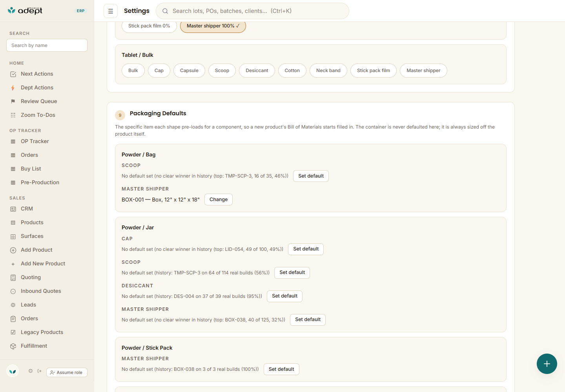Toggle the sidebar hamburger menu button
The height and width of the screenshot is (392, 565).
(111, 11)
